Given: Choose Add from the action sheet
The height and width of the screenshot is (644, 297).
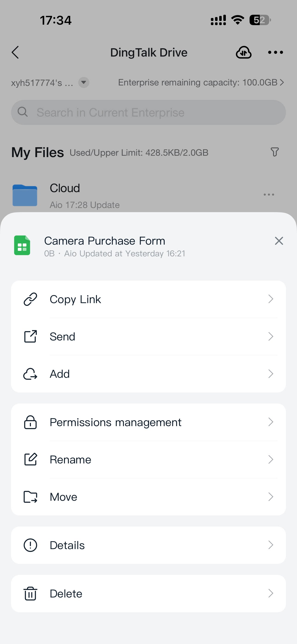Looking at the screenshot, I should pos(148,374).
